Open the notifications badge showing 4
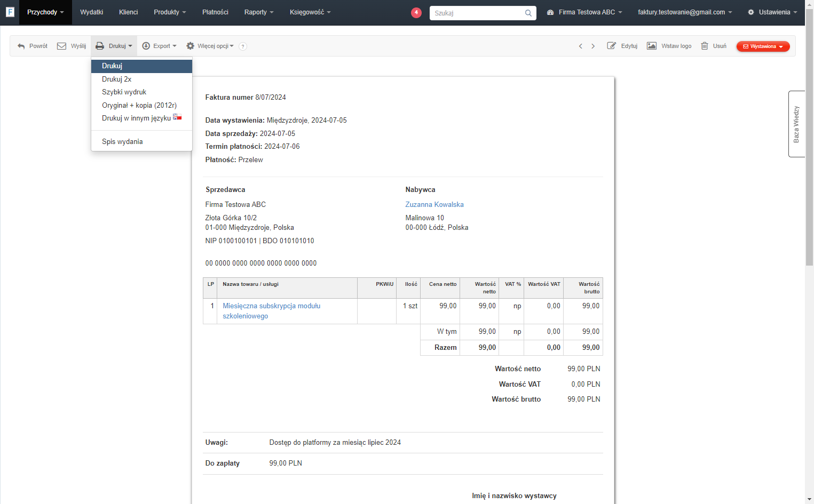Viewport: 814px width, 504px height. 416,13
